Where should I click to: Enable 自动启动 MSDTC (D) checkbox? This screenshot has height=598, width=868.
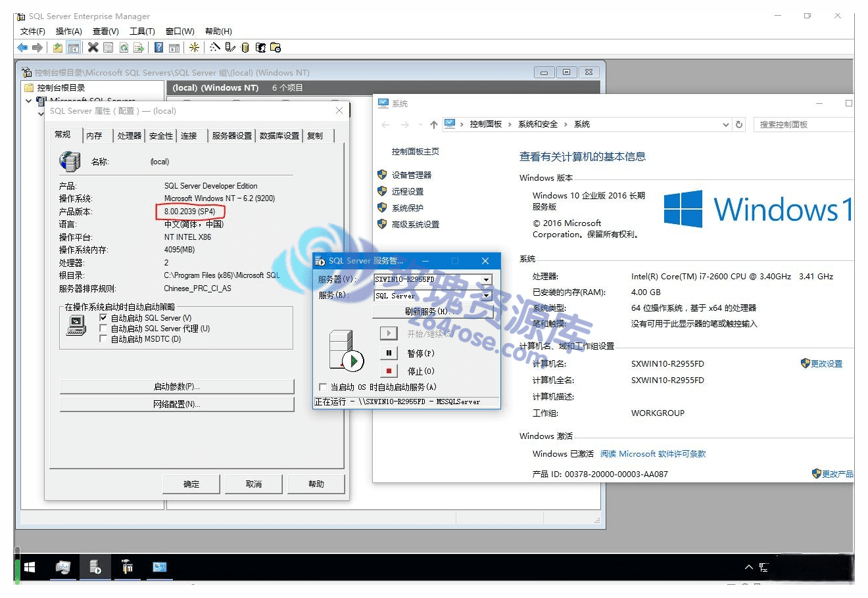point(103,338)
